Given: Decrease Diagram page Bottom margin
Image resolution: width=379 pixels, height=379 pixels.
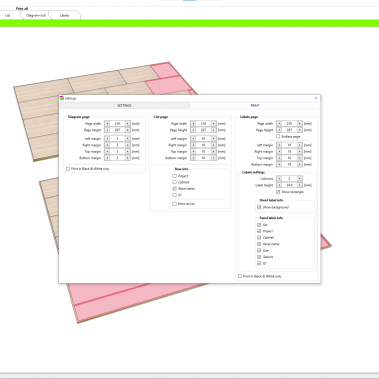Looking at the screenshot, I should pos(107,158).
